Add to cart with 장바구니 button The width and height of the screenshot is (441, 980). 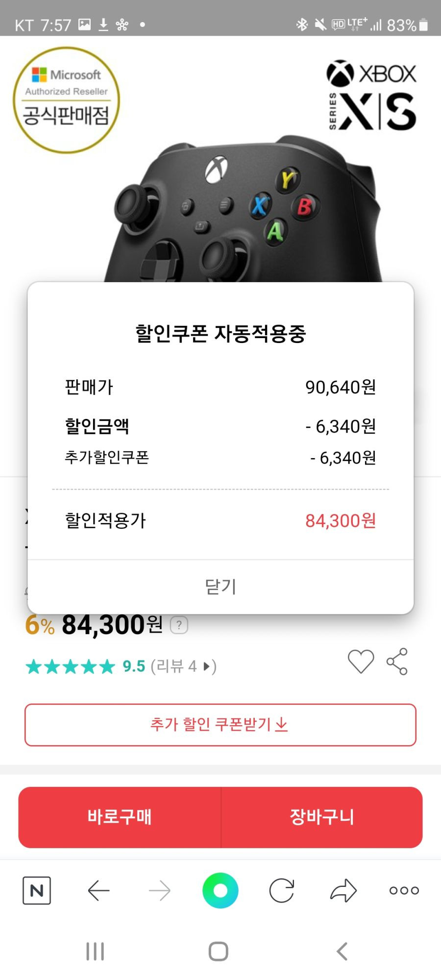coord(322,817)
